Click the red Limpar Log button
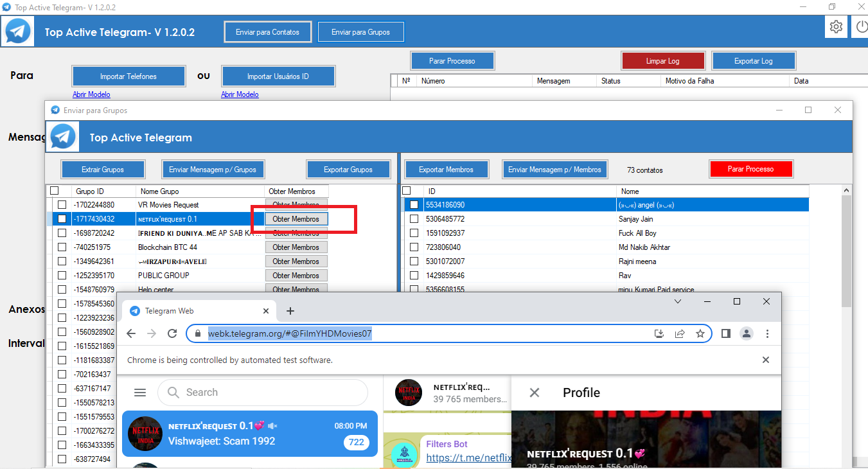The image size is (868, 469). point(663,61)
